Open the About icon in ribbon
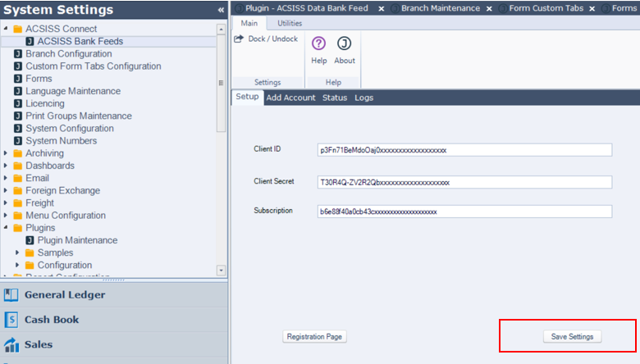This screenshot has width=640, height=364. [x=345, y=44]
